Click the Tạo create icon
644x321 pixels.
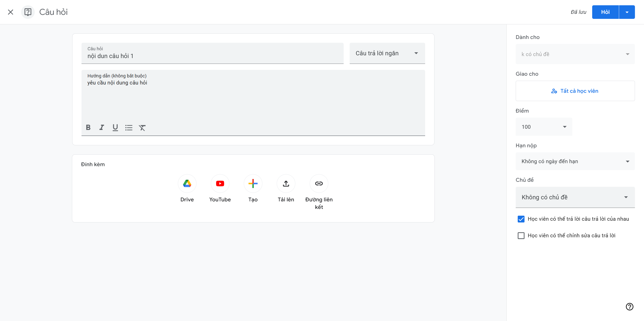[253, 184]
